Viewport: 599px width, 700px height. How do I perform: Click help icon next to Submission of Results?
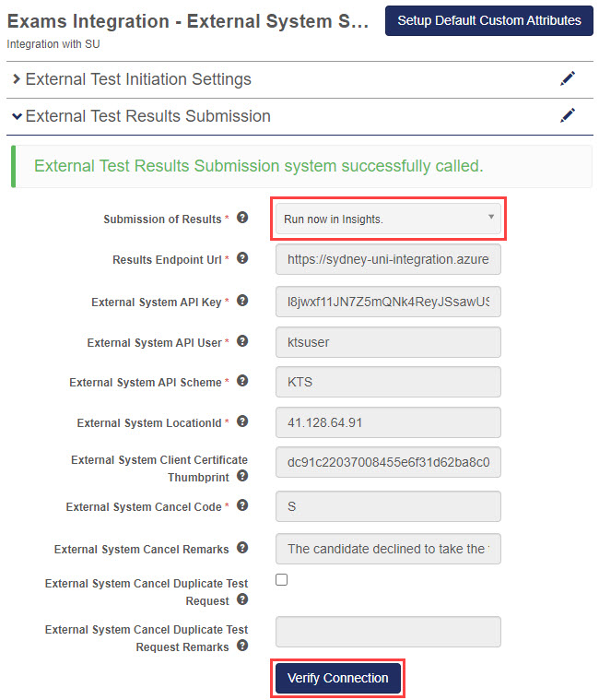click(242, 218)
